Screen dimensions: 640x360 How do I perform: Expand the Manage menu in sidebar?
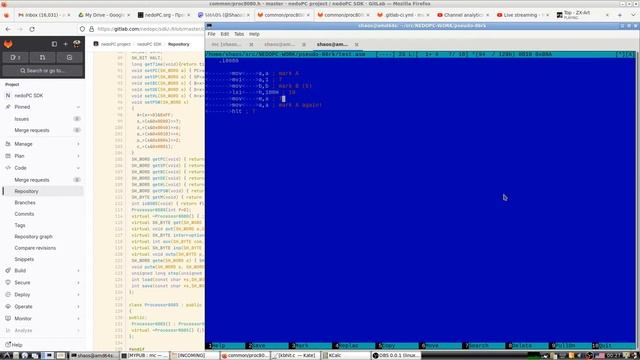tap(42, 144)
